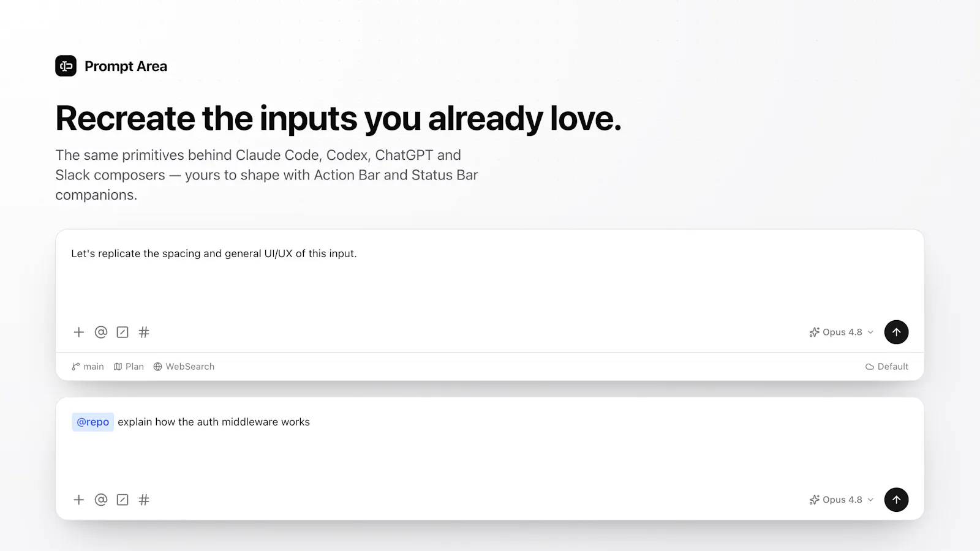
Task: Submit the second composer with the arrow button
Action: point(896,500)
